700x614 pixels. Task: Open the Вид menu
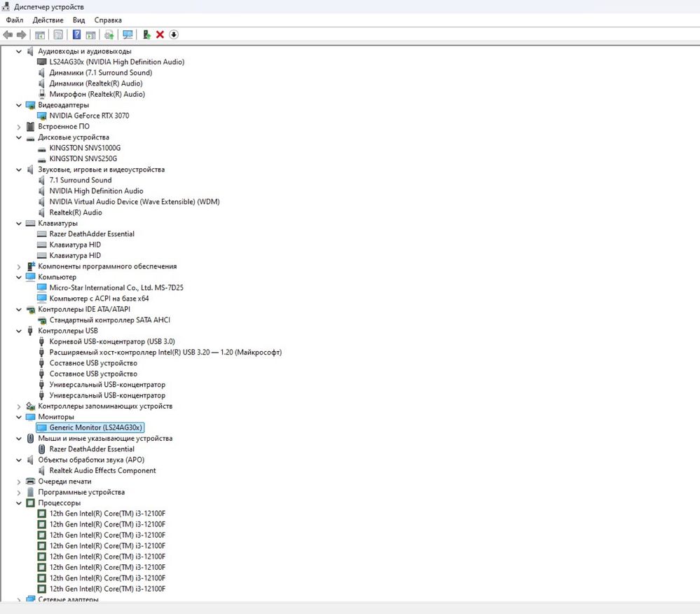click(x=78, y=20)
